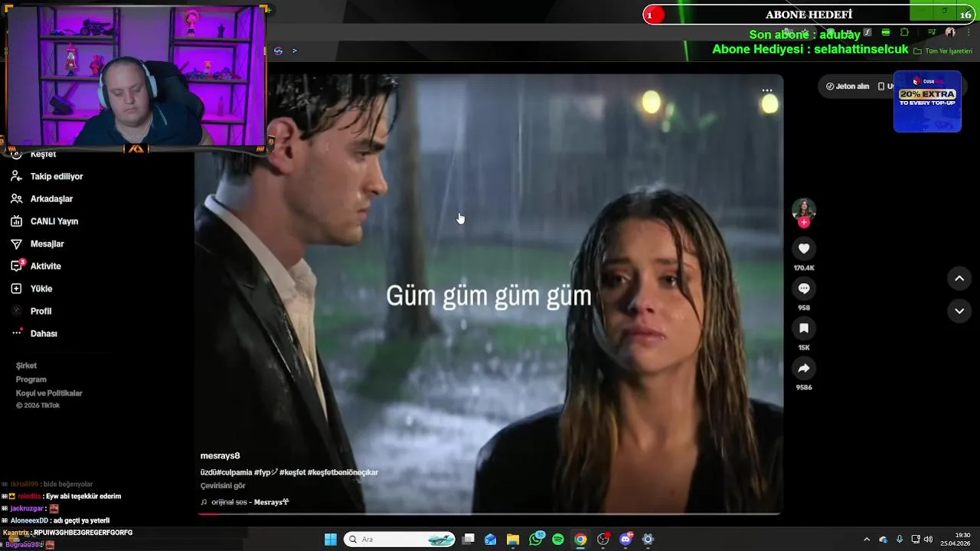Go to next video with down chevron
Image resolution: width=980 pixels, height=551 pixels.
click(959, 311)
